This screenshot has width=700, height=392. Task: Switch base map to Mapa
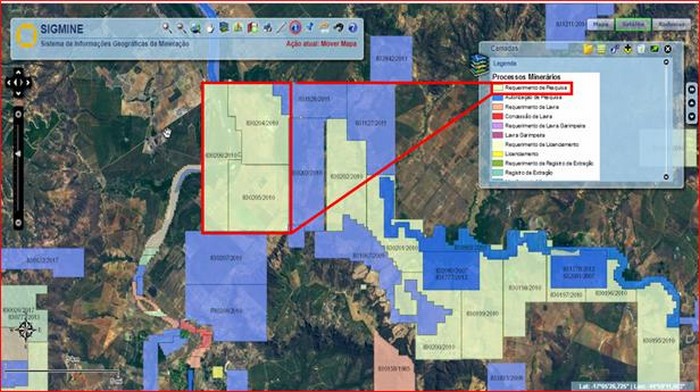tap(600, 25)
